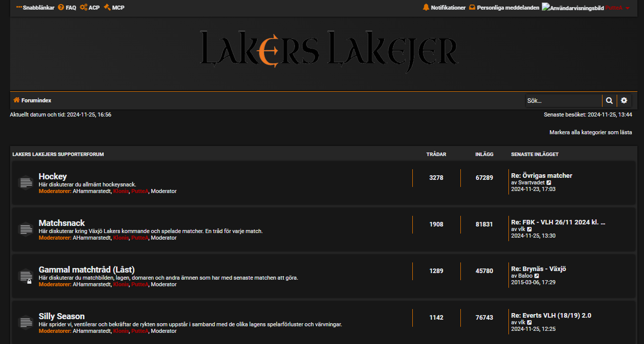Open last post Re: Övrigas matcher

(541, 176)
